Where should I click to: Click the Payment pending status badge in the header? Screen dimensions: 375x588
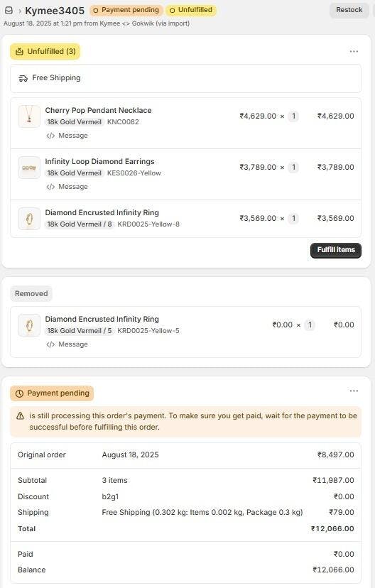pyautogui.click(x=126, y=10)
